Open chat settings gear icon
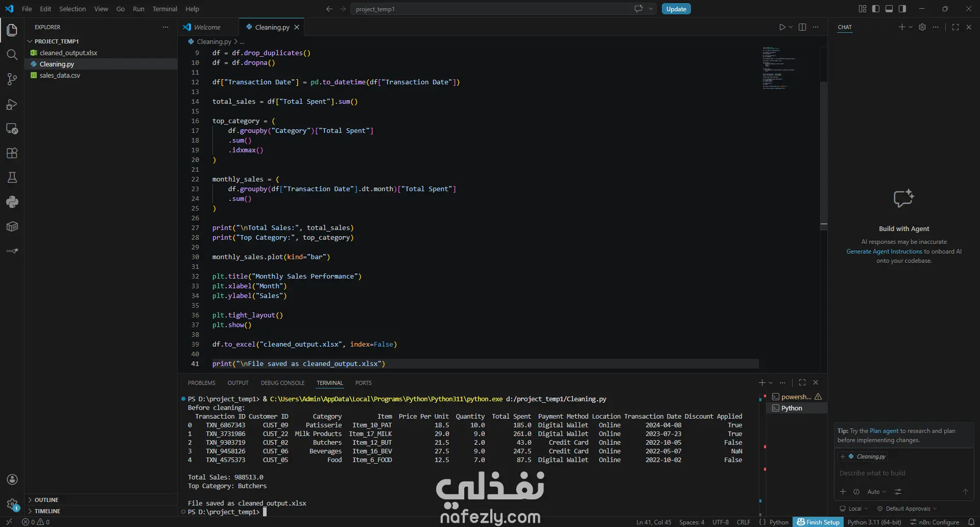The width and height of the screenshot is (980, 527). click(922, 27)
